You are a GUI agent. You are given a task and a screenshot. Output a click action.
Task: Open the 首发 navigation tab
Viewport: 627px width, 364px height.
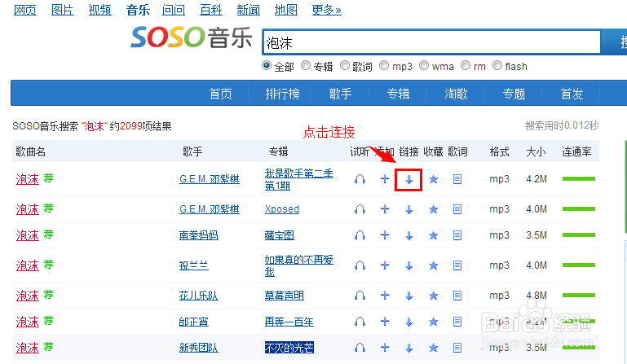pos(572,94)
